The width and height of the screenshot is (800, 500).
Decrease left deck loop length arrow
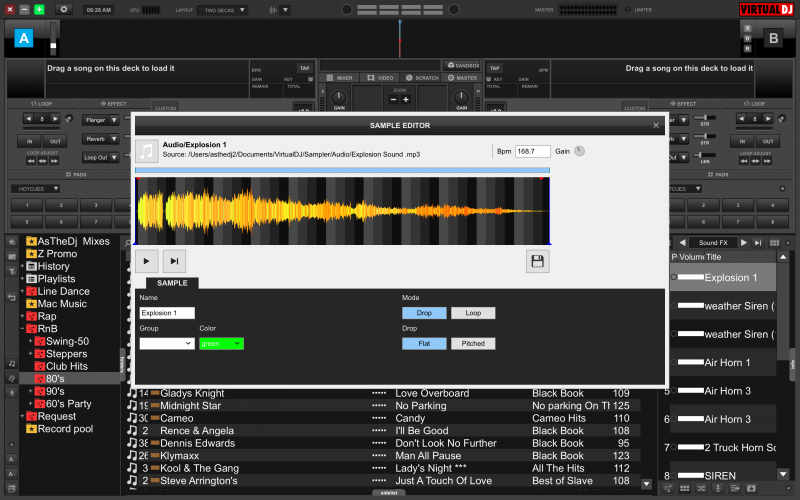29,119
